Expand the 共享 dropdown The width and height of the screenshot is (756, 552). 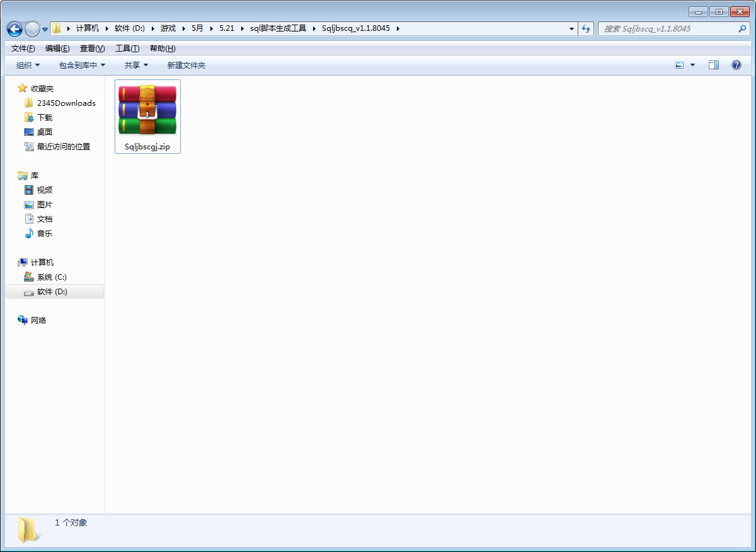pyautogui.click(x=136, y=65)
